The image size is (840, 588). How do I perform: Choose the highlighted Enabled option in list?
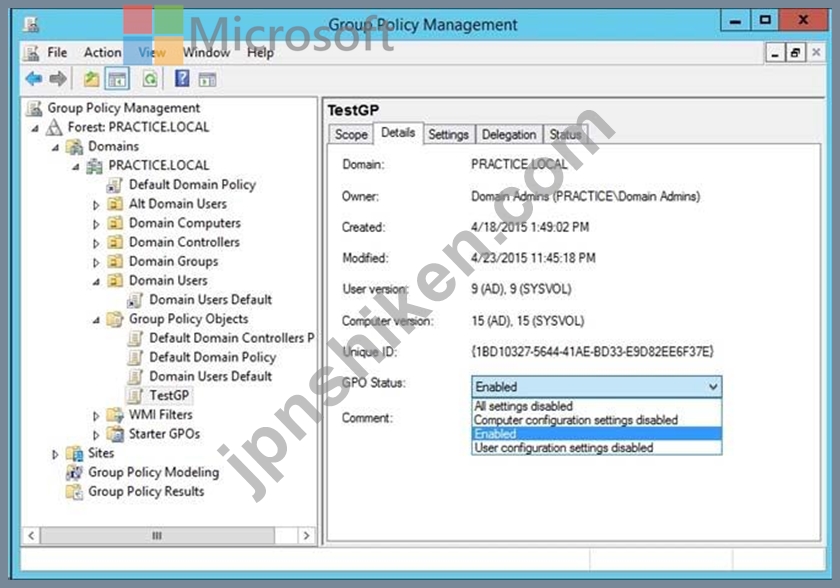(596, 434)
